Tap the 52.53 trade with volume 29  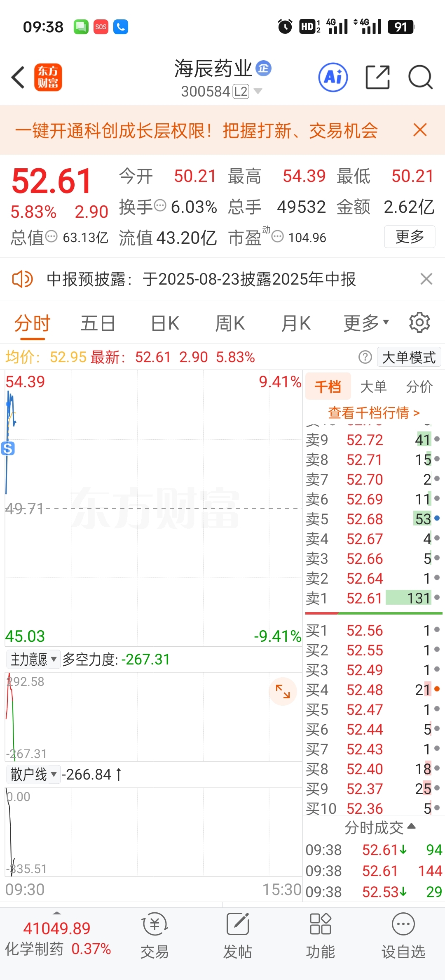(x=374, y=892)
